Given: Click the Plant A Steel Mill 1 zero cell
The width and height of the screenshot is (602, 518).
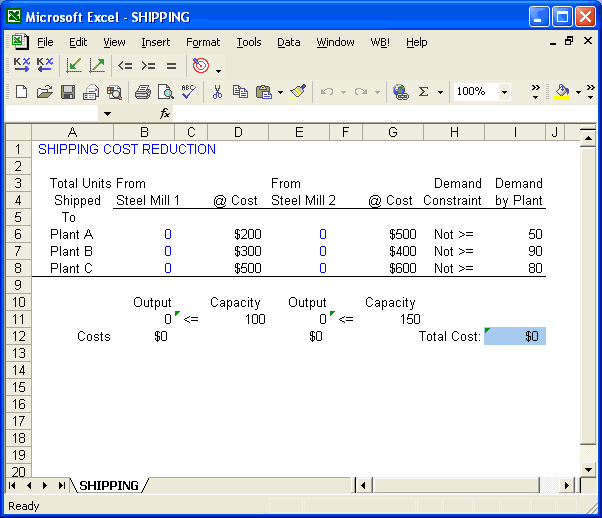Looking at the screenshot, I should 144,234.
